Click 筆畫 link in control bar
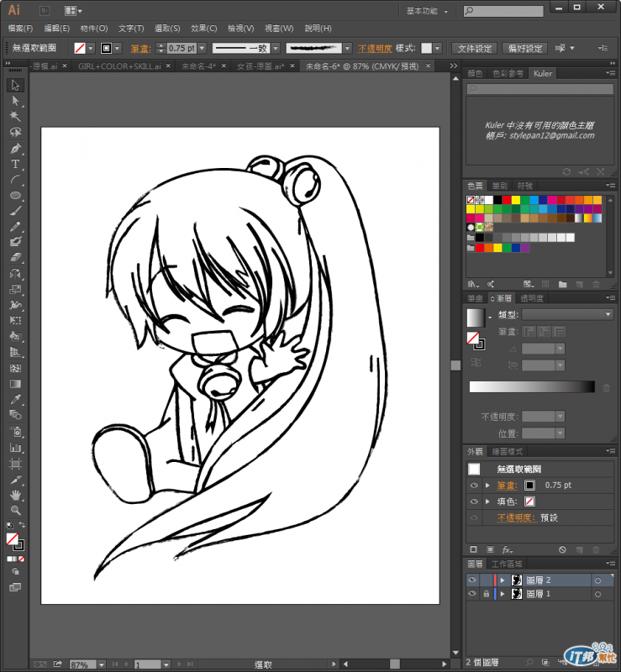 [140, 49]
